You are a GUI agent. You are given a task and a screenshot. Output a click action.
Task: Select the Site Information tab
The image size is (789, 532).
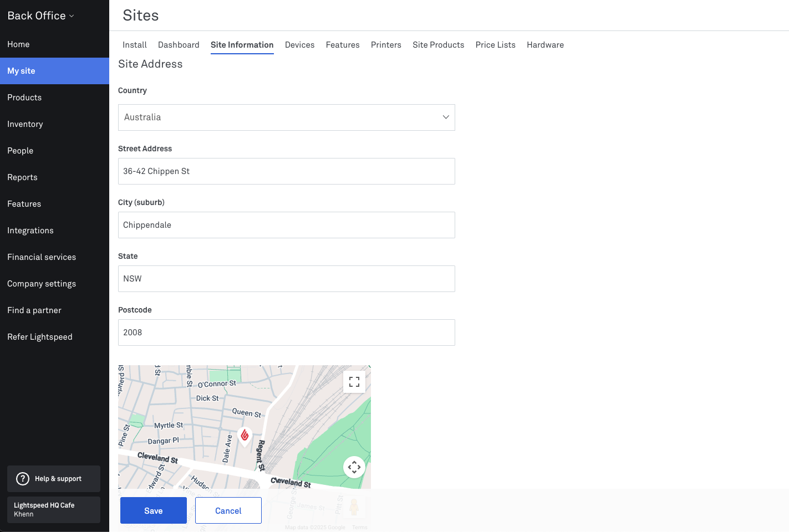[x=242, y=45]
